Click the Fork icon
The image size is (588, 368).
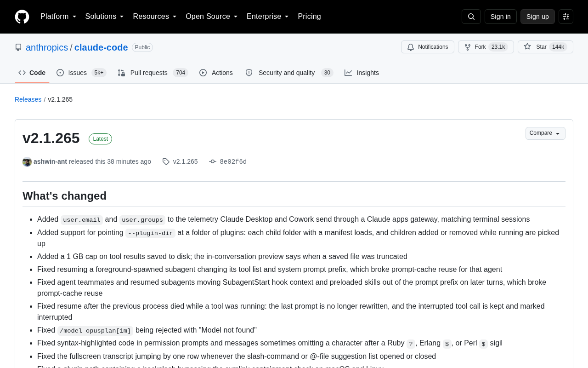(x=468, y=47)
